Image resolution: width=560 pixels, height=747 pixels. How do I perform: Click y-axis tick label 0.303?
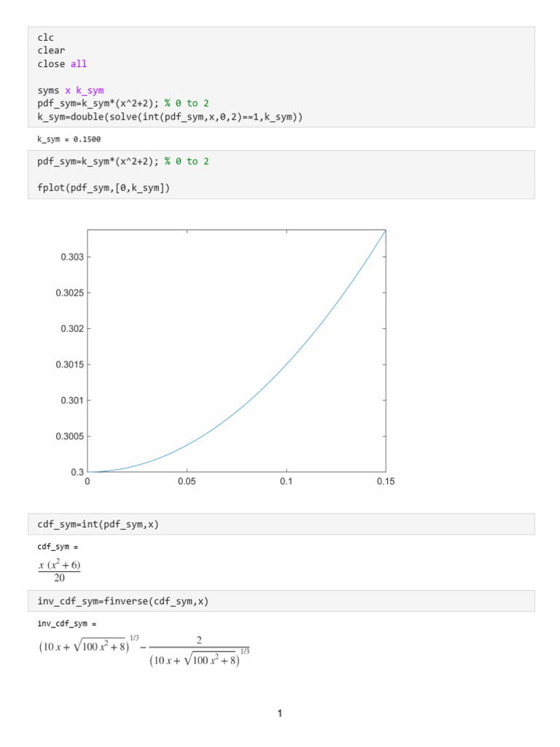72,258
